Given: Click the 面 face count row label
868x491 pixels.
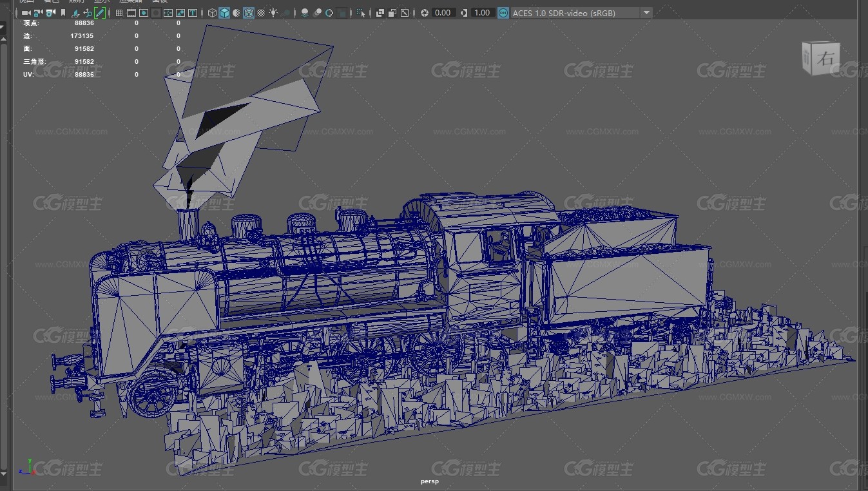Looking at the screenshot, I should [x=27, y=49].
